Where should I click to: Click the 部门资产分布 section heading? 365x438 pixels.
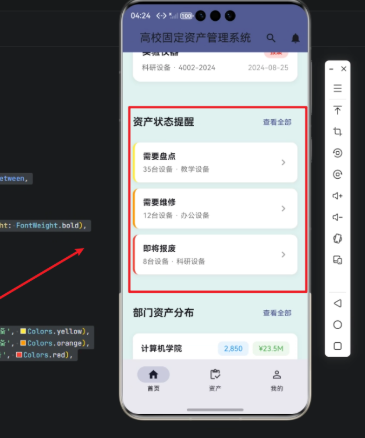pos(163,313)
